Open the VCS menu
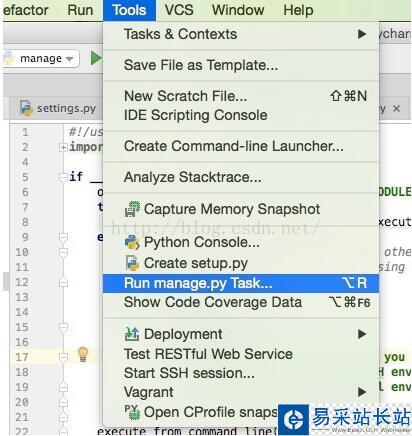The width and height of the screenshot is (412, 436). (x=179, y=10)
